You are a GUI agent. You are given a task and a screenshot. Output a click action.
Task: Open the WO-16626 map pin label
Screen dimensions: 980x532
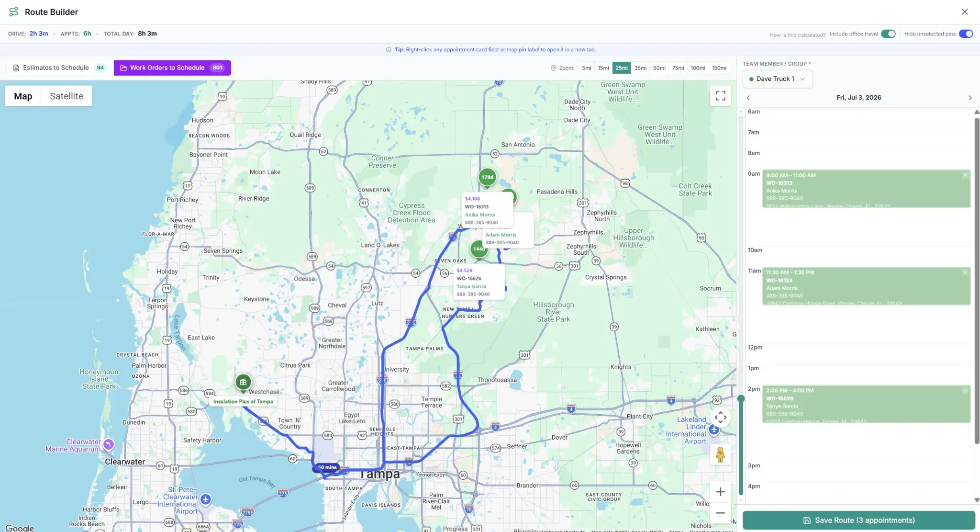pyautogui.click(x=480, y=283)
